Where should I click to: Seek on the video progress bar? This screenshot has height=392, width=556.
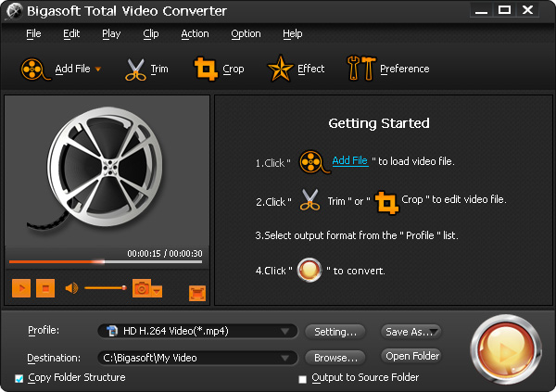tap(106, 262)
